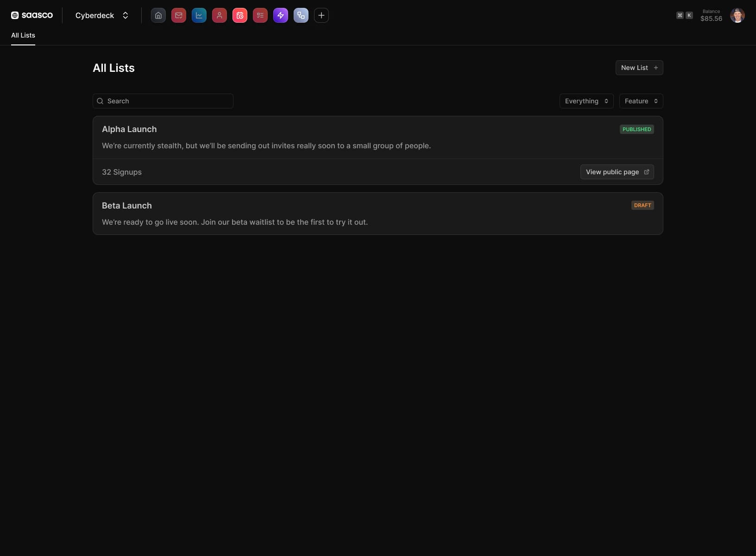The height and width of the screenshot is (556, 756).
Task: Open the blue analytics chart app icon
Action: tap(199, 15)
